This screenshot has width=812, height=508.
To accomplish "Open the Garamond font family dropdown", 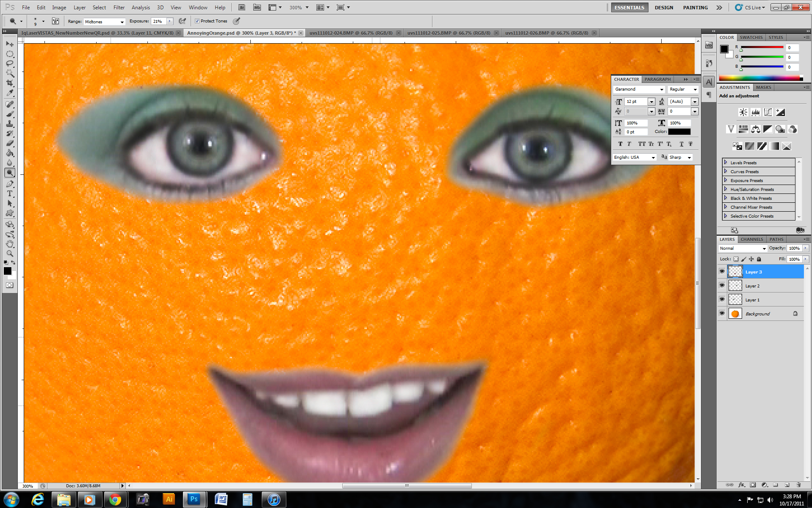I will coord(639,89).
